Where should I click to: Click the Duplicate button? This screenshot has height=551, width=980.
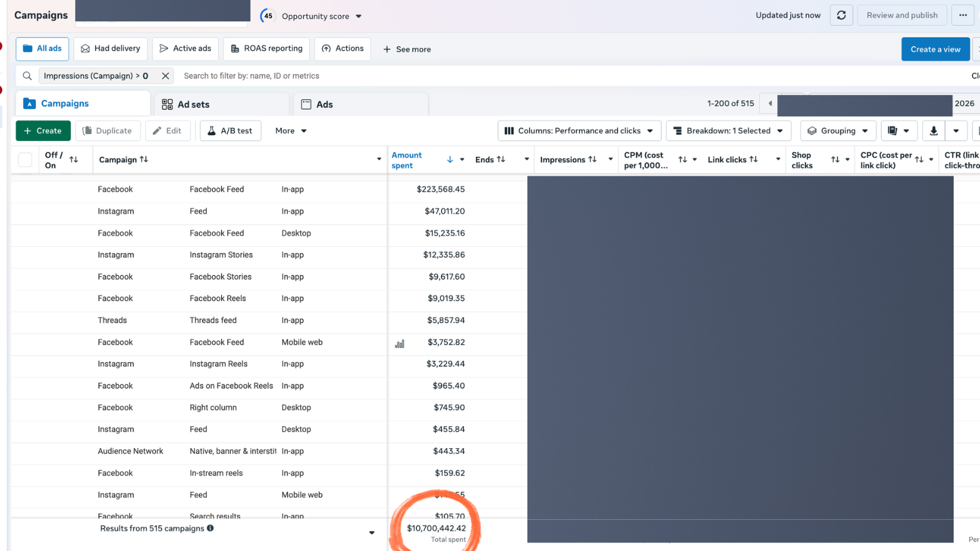coord(108,131)
